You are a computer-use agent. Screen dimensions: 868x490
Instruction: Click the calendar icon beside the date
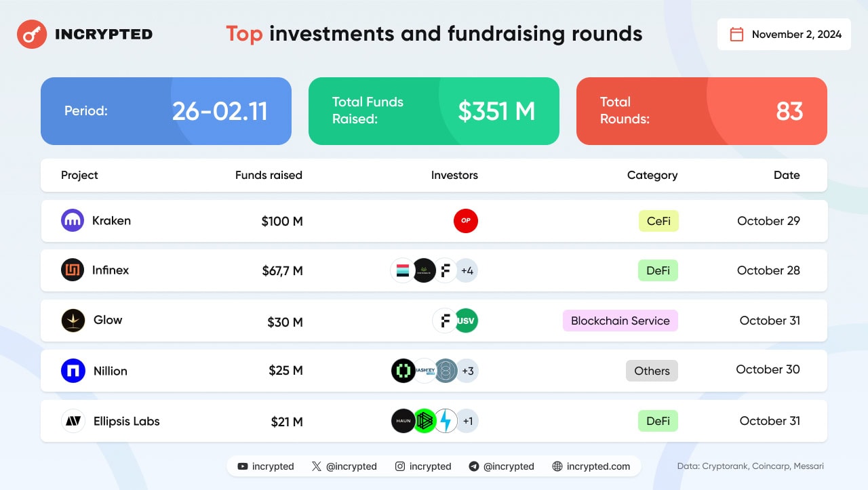click(x=736, y=35)
